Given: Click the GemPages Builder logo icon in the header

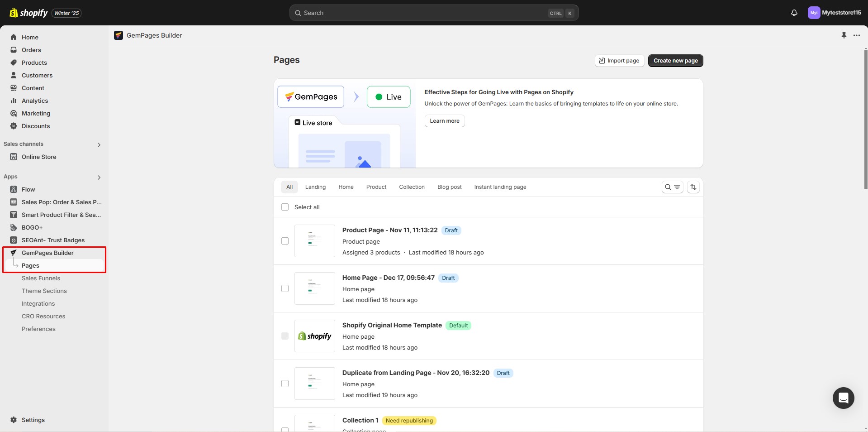Looking at the screenshot, I should point(119,35).
